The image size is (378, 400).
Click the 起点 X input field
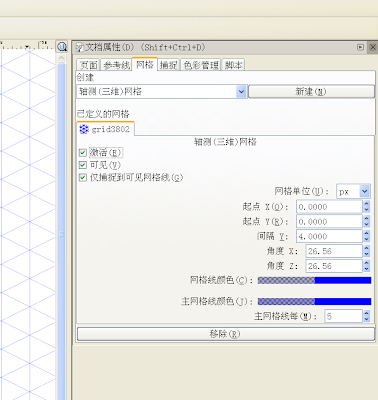point(329,207)
